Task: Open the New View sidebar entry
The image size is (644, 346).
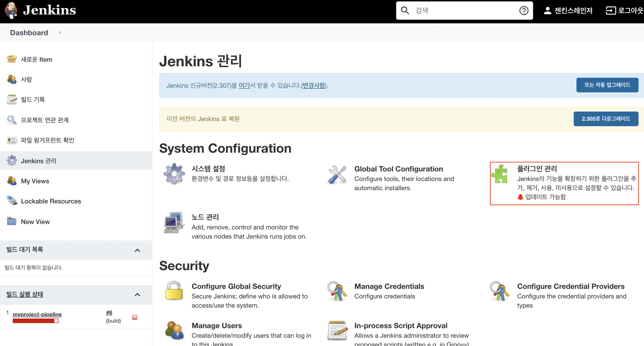Action: (x=35, y=222)
